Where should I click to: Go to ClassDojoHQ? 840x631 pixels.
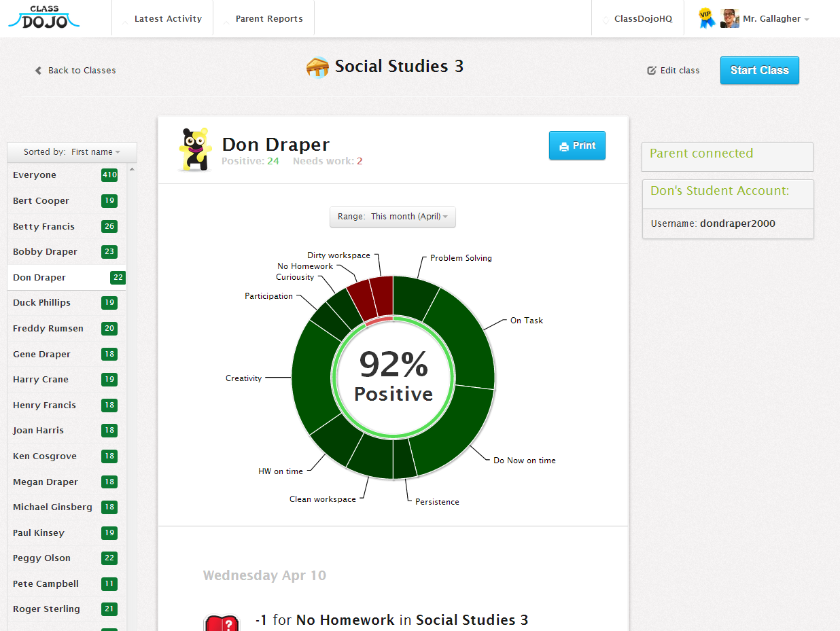638,19
